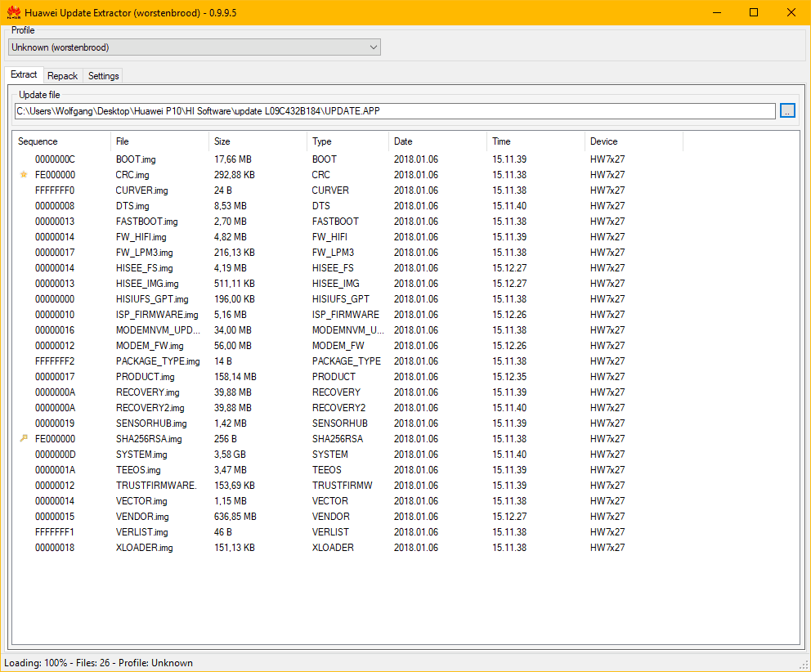Click the resize grip in status bar

[804, 665]
